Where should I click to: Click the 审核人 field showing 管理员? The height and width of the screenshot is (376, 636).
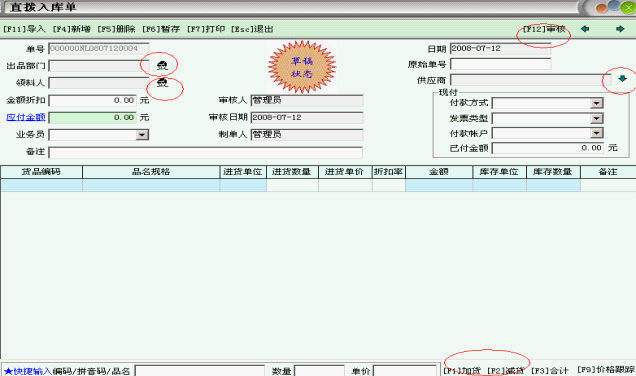(307, 100)
